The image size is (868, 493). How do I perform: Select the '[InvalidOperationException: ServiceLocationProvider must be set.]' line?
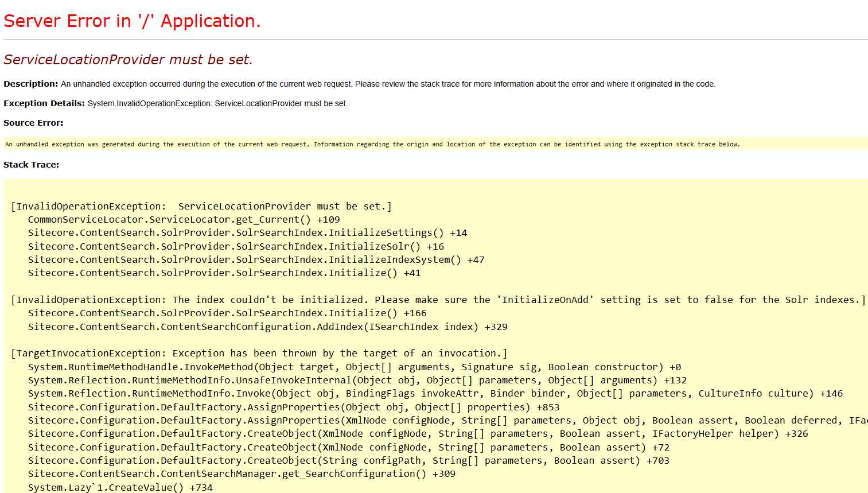[201, 206]
